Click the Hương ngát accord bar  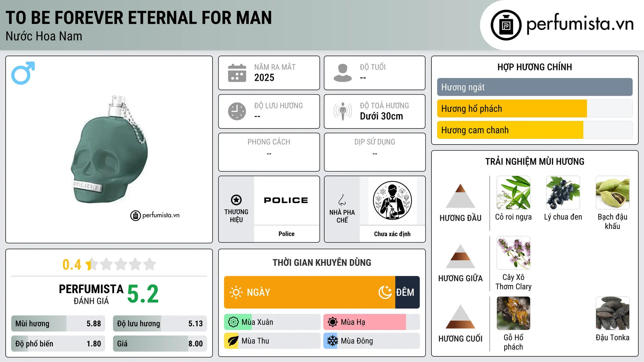point(535,87)
